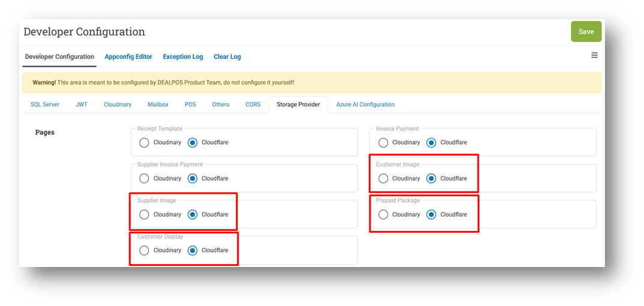Choose Cloudinary for Invoice Payment
The height and width of the screenshot is (306, 644).
point(383,143)
